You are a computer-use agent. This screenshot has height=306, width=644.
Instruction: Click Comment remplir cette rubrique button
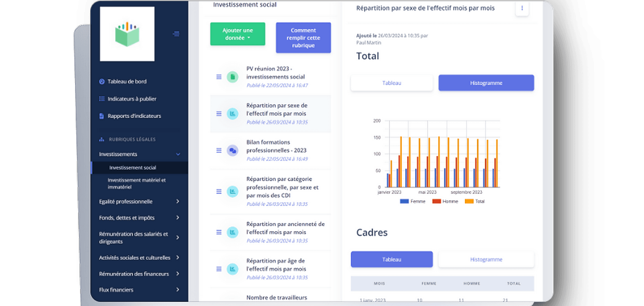[x=303, y=38]
